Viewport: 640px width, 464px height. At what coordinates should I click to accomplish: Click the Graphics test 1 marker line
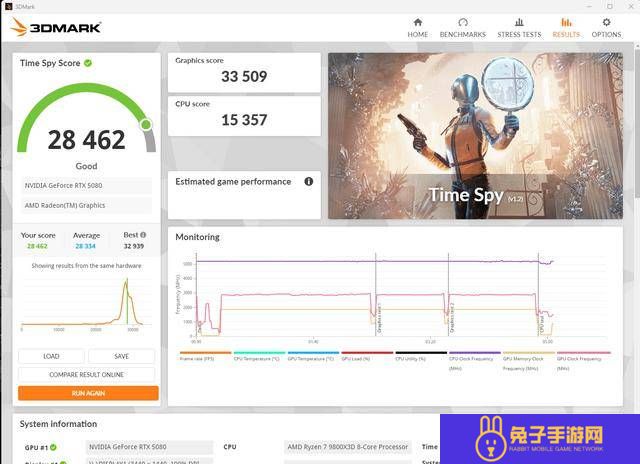[376, 294]
